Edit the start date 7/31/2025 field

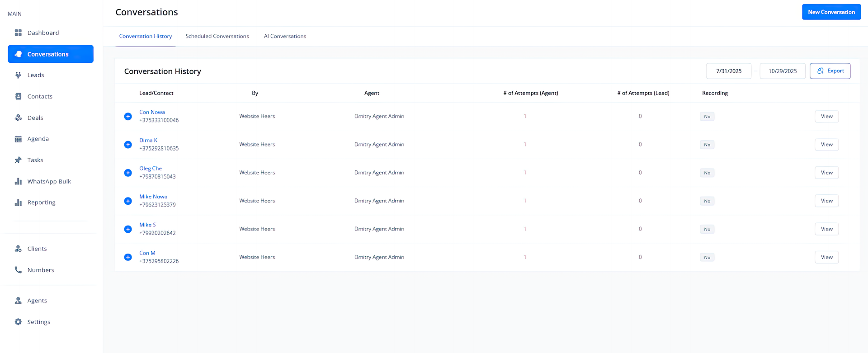(729, 71)
